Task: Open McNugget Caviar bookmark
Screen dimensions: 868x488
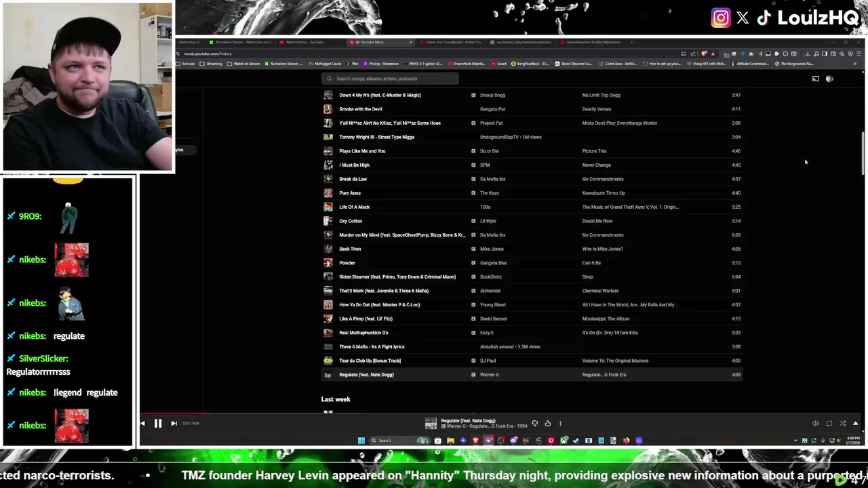Action: (x=325, y=64)
